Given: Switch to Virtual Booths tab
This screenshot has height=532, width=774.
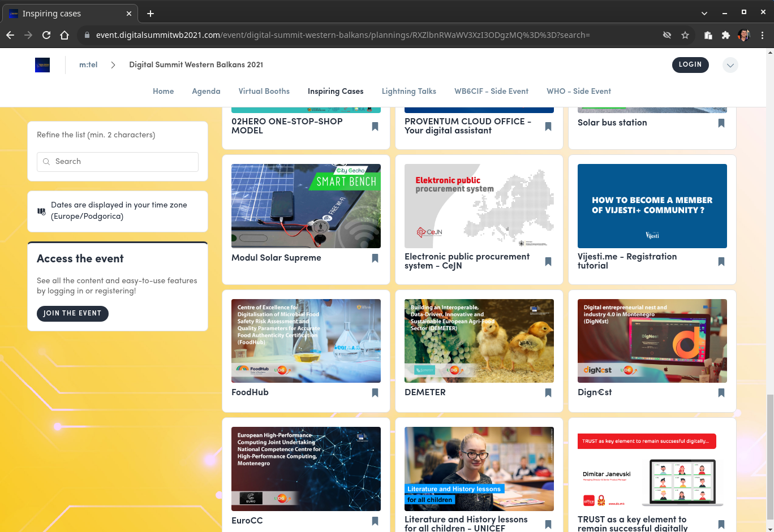Looking at the screenshot, I should point(264,91).
